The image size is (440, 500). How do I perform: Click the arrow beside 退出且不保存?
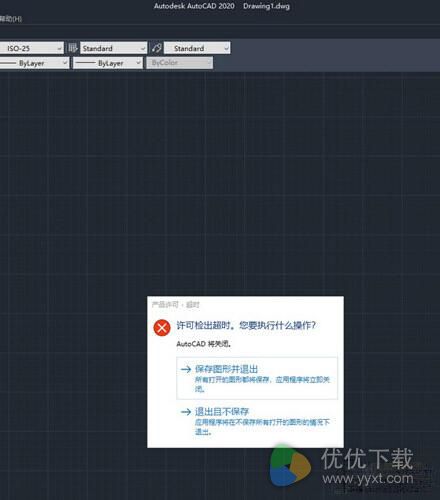pyautogui.click(x=186, y=412)
